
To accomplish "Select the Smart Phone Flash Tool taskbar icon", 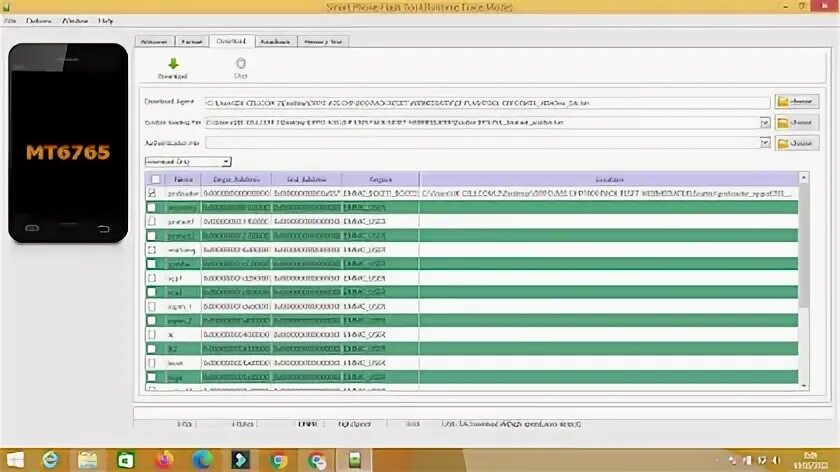I will point(355,460).
